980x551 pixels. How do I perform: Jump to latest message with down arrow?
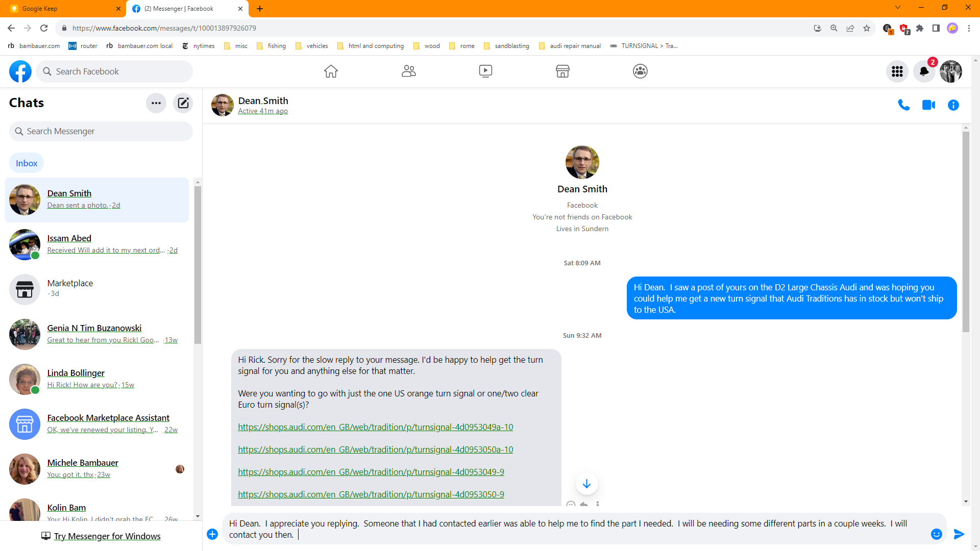pyautogui.click(x=586, y=484)
